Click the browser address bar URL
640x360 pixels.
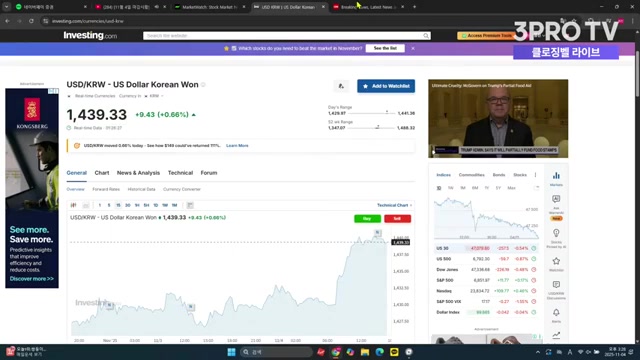click(x=88, y=21)
